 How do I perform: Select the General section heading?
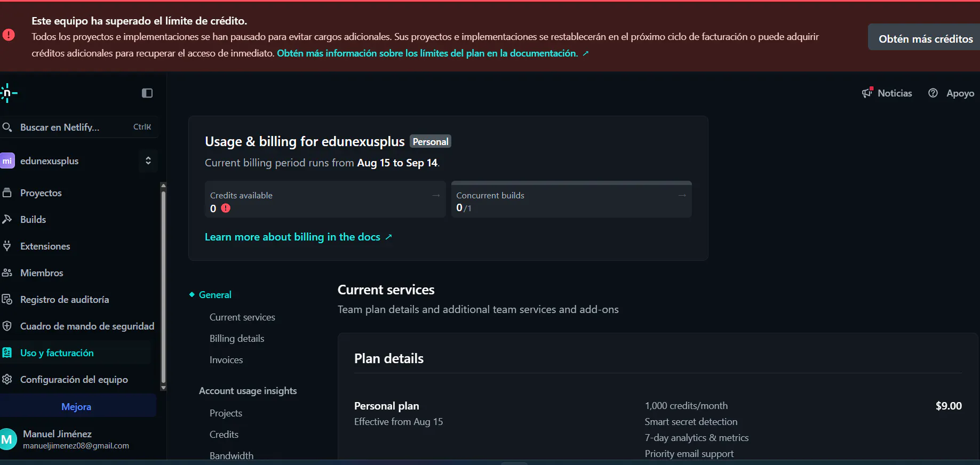(215, 294)
